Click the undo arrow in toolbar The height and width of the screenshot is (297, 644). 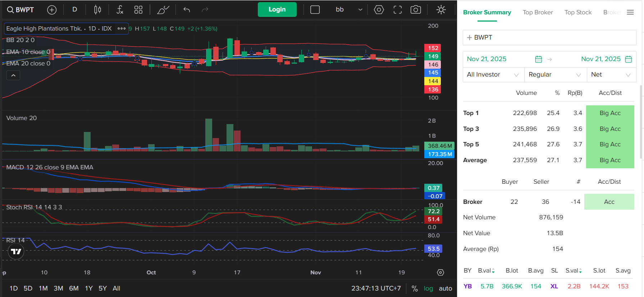[187, 10]
